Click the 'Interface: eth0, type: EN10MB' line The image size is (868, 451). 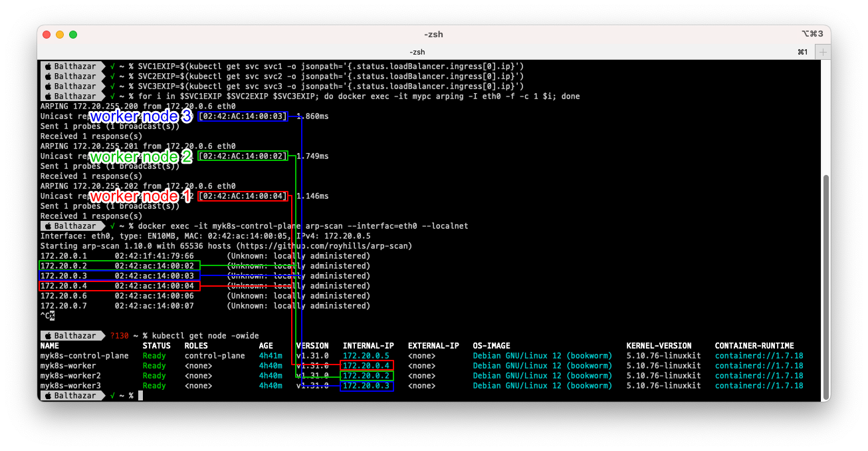coord(206,236)
